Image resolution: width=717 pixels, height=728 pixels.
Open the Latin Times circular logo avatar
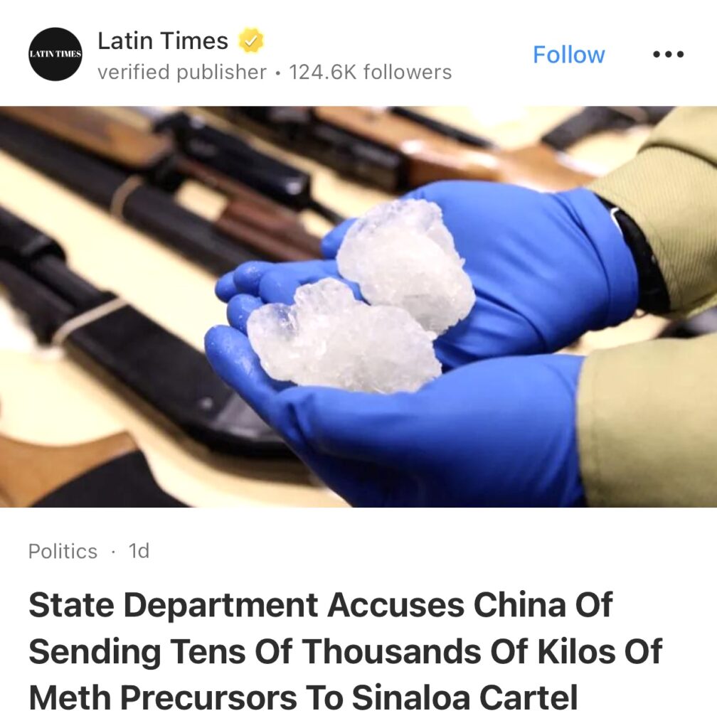pyautogui.click(x=55, y=54)
